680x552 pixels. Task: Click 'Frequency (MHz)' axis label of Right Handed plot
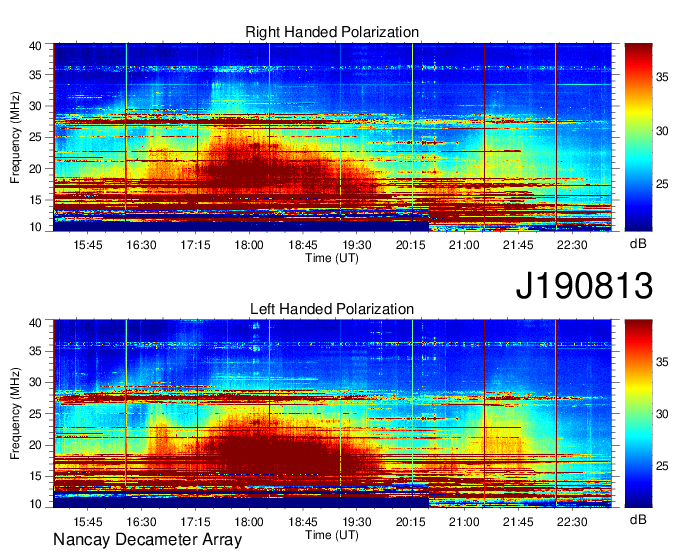pos(15,137)
